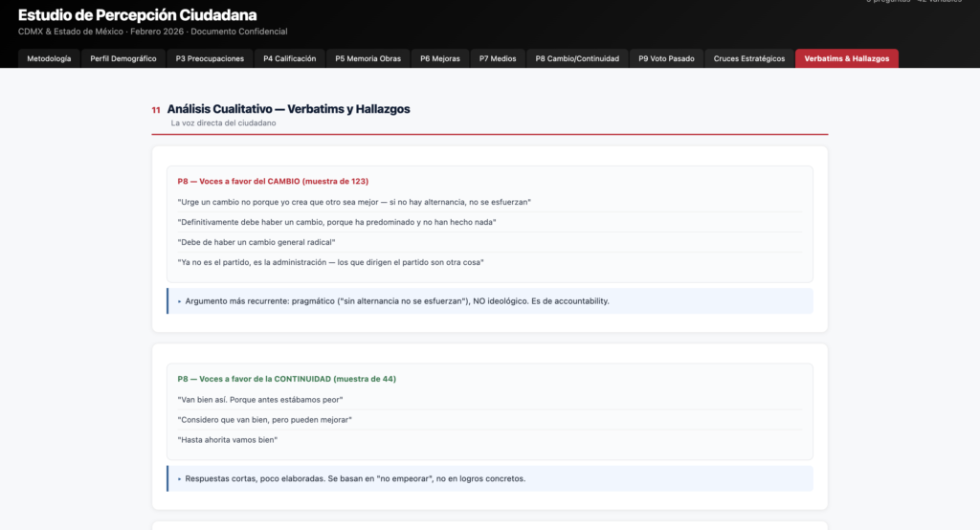Open the Metodología tab
980x530 pixels.
[x=49, y=58]
